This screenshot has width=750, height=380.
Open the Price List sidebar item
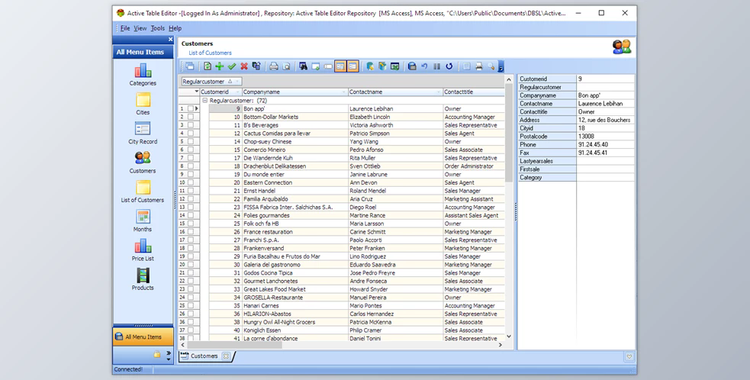click(143, 250)
